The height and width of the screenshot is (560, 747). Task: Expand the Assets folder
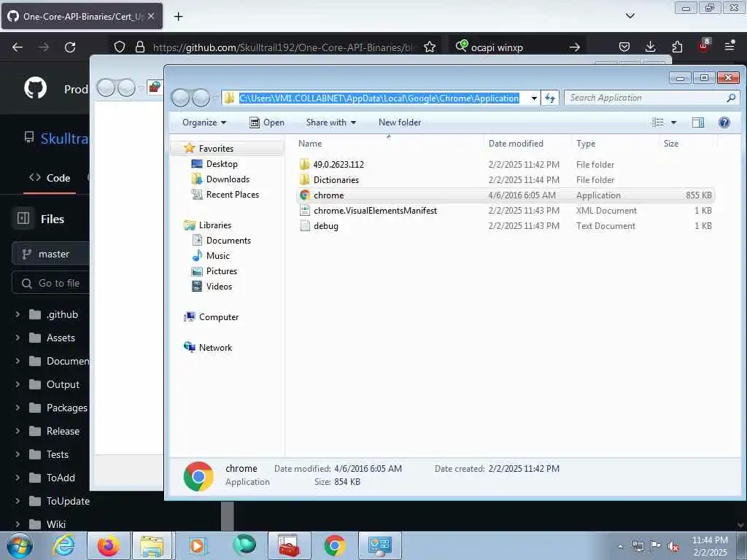[18, 338]
